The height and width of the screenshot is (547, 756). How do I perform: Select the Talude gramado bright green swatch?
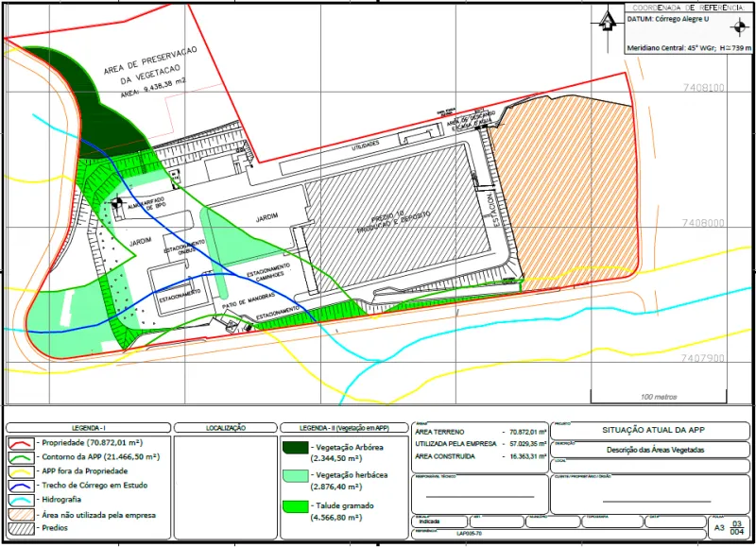295,510
